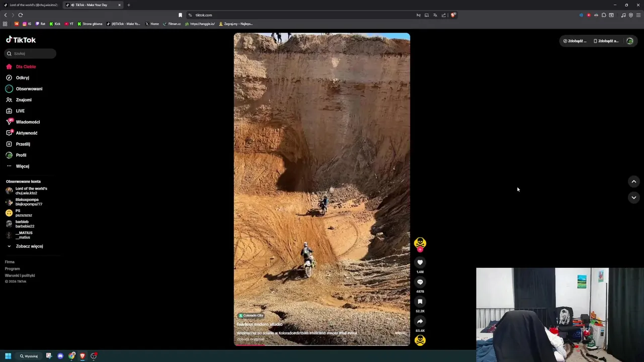
Task: Open a new browser tab
Action: 128,5
